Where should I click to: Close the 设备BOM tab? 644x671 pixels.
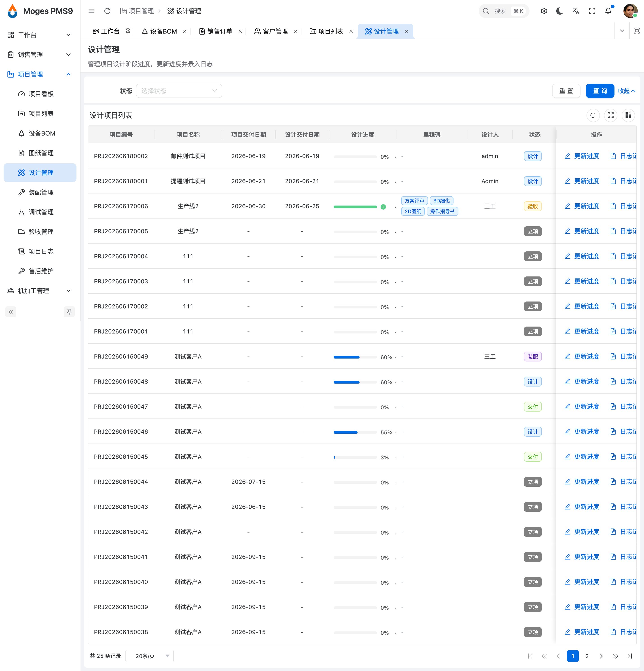point(184,31)
